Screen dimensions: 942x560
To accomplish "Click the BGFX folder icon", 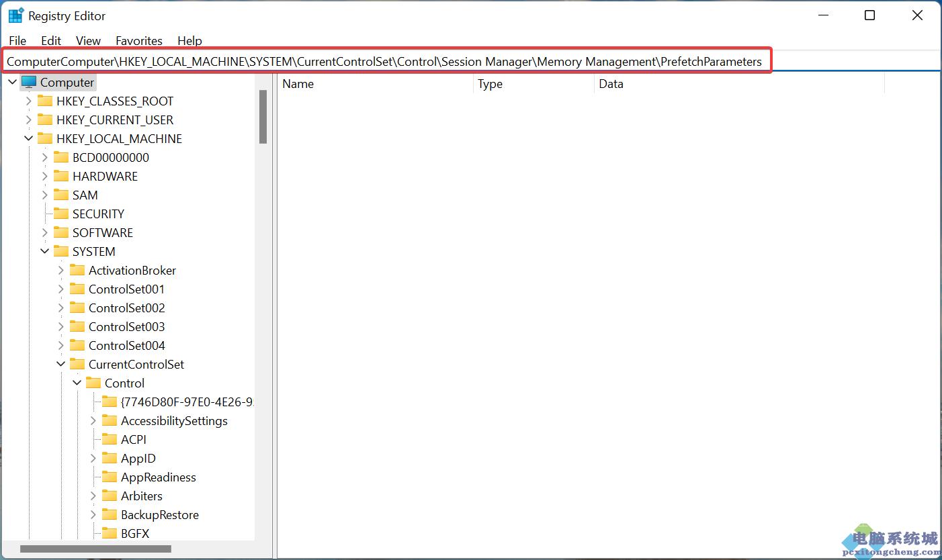I will [110, 533].
